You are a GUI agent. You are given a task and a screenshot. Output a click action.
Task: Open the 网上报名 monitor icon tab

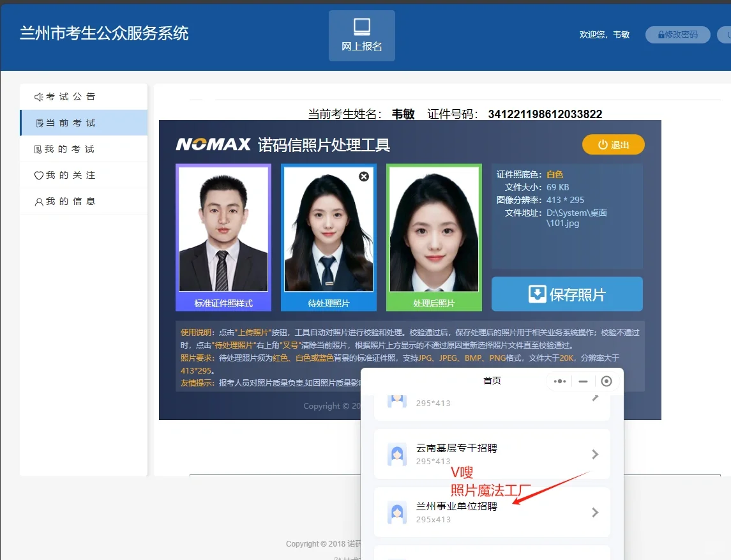(362, 36)
